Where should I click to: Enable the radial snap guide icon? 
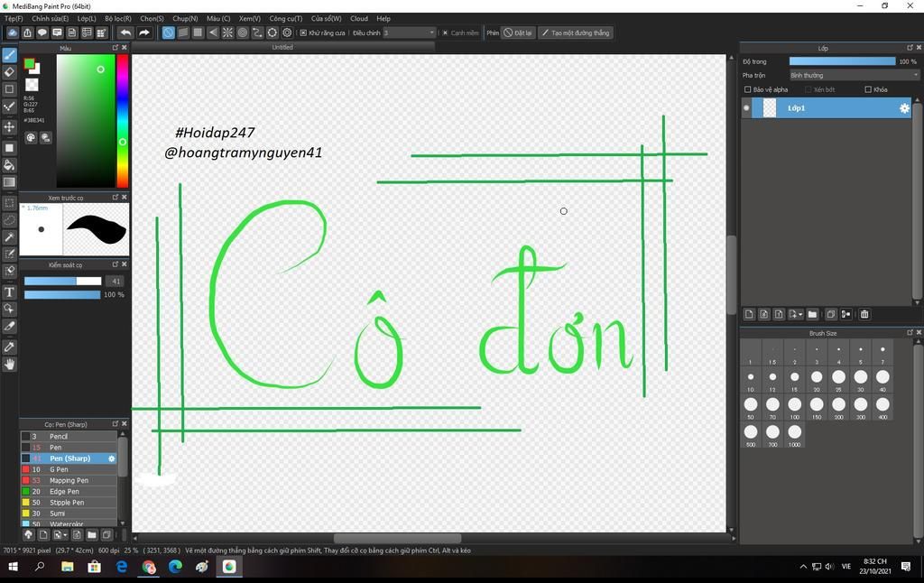point(227,33)
